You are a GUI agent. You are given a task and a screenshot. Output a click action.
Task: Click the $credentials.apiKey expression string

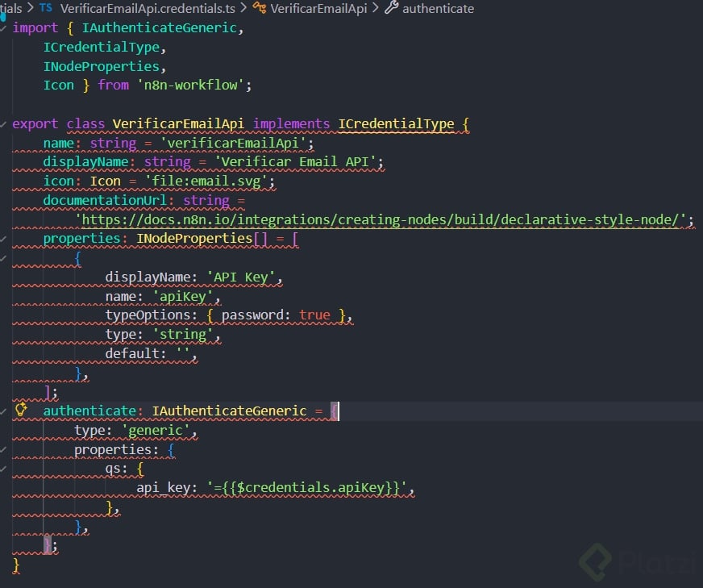tap(307, 488)
